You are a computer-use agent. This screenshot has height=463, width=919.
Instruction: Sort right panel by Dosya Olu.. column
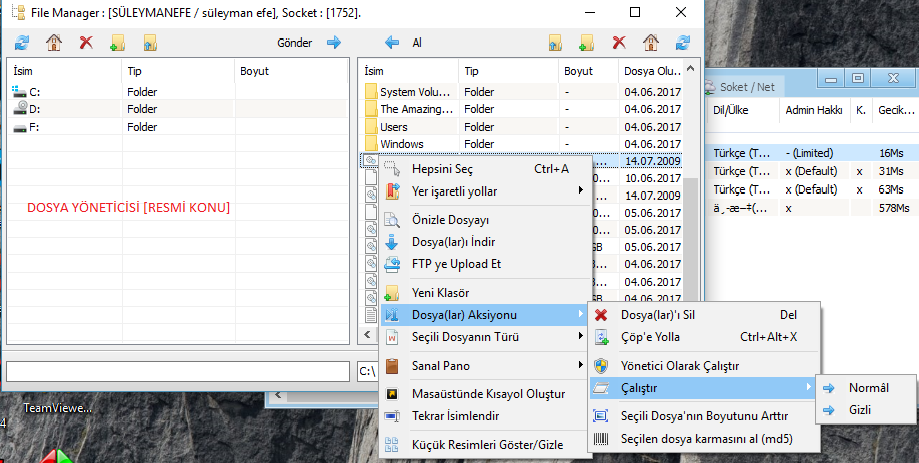tap(651, 71)
